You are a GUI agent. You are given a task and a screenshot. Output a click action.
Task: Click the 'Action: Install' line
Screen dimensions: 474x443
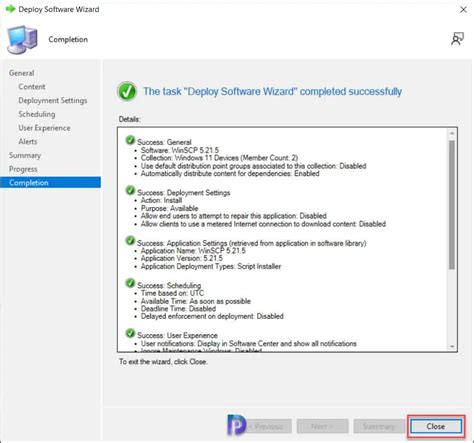[x=161, y=200]
